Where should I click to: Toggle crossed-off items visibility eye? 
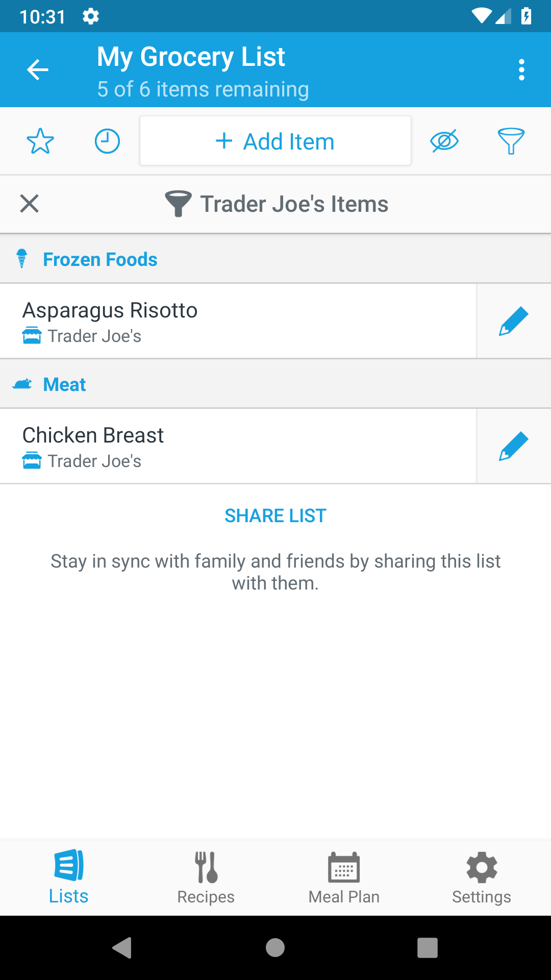444,141
